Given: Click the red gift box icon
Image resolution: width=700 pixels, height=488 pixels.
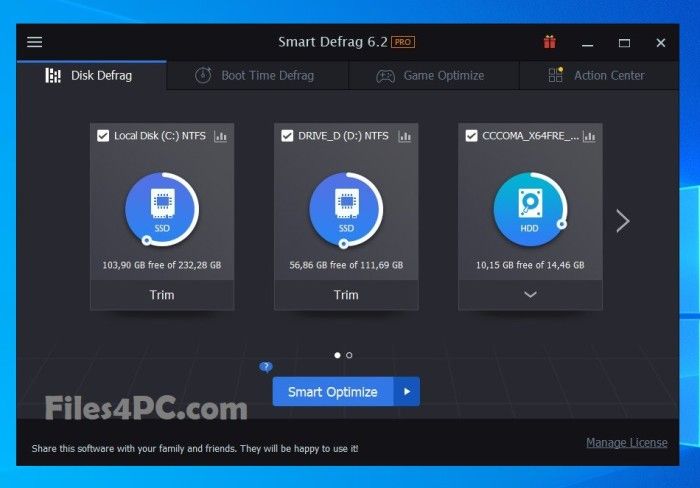Looking at the screenshot, I should click(550, 42).
